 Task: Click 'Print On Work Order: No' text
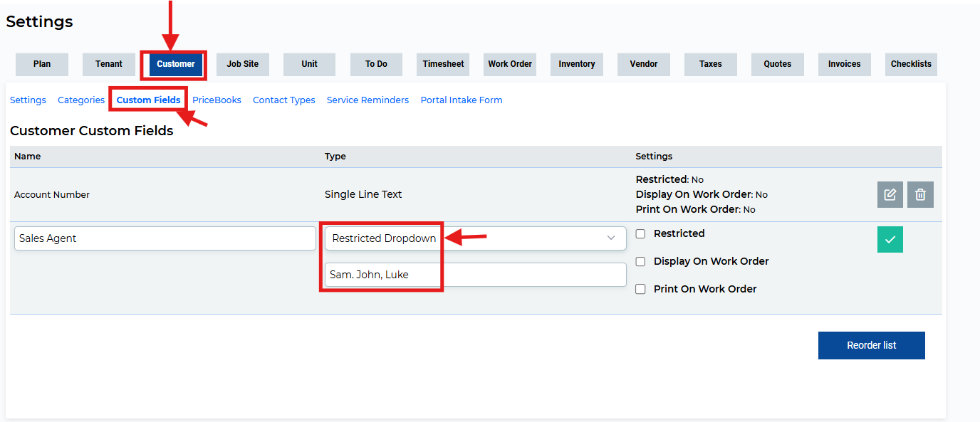[696, 209]
